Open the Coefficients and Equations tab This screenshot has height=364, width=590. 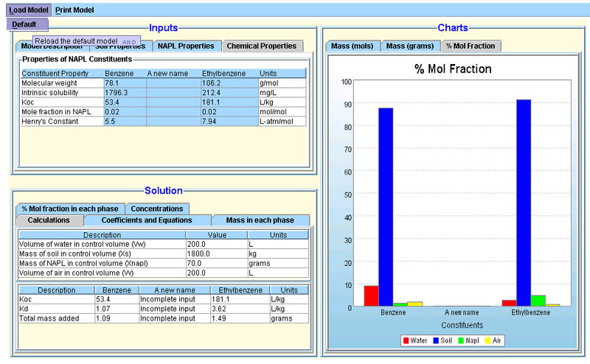[147, 220]
